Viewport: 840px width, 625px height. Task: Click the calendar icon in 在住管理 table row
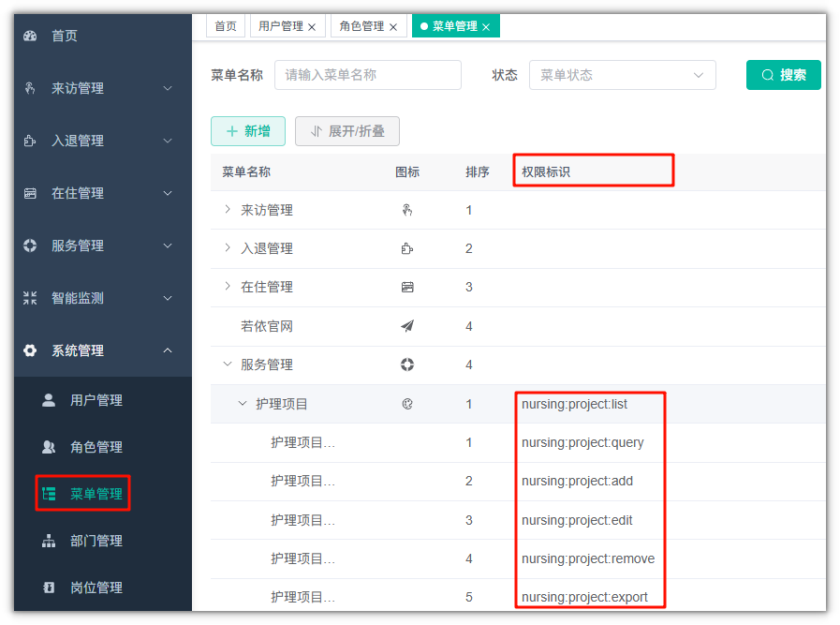[x=407, y=288]
